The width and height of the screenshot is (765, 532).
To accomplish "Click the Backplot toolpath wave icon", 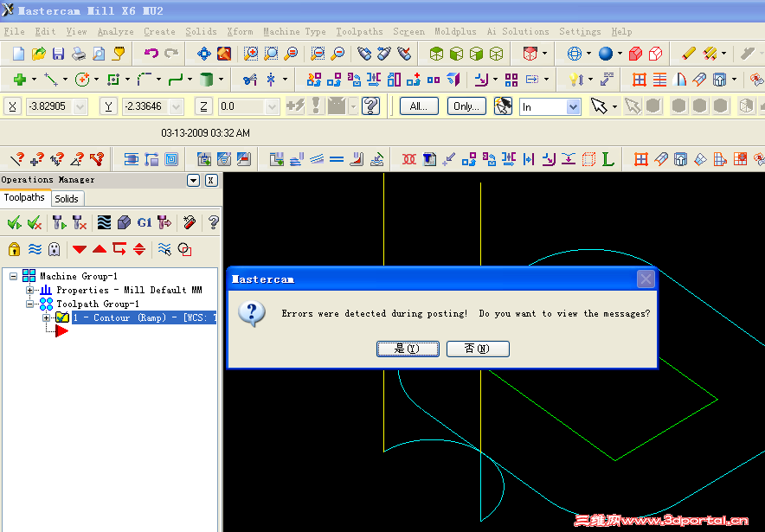I will (x=104, y=223).
